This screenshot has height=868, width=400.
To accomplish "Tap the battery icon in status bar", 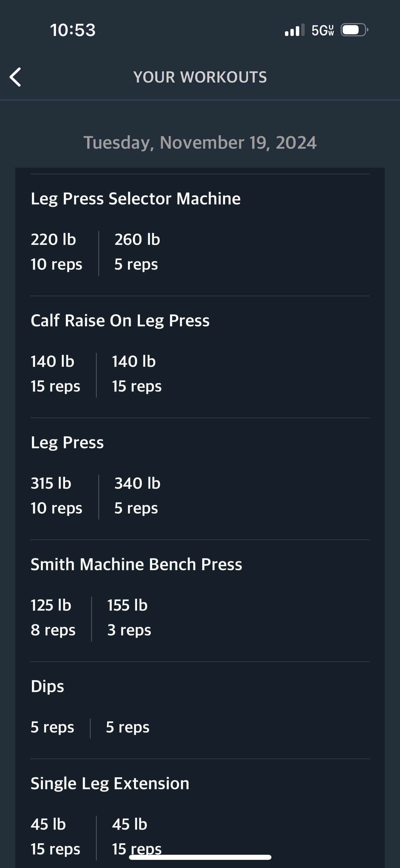I will [355, 30].
